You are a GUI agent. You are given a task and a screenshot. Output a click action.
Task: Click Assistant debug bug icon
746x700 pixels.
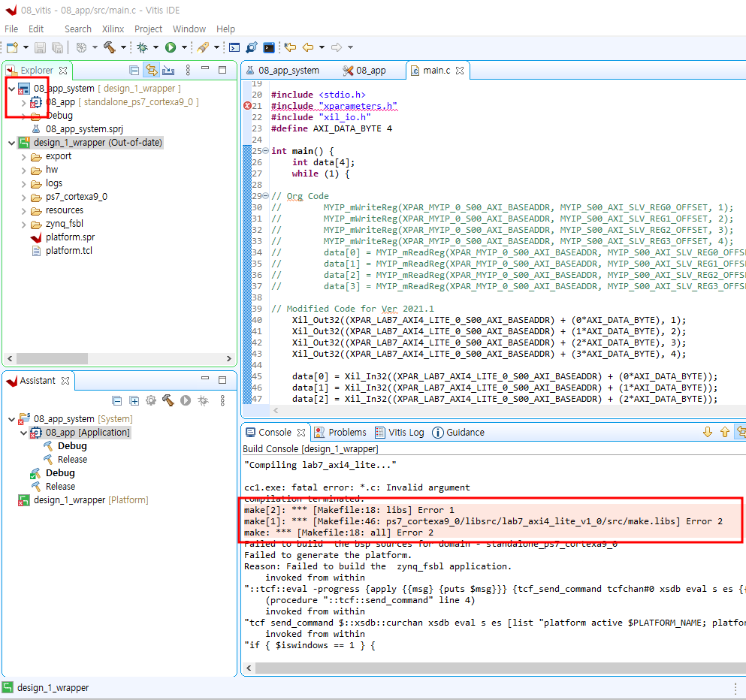coord(203,400)
